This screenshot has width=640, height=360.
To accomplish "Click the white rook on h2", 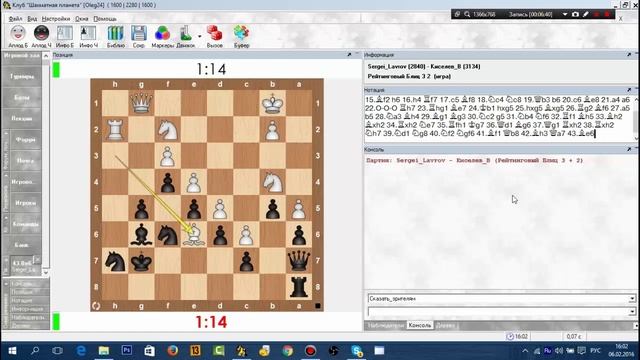I will point(115,129).
